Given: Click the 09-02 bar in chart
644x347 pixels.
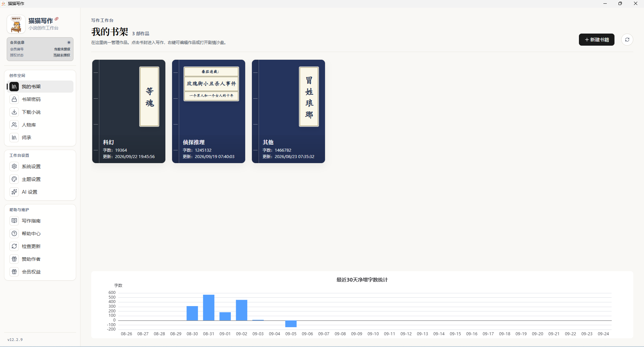Looking at the screenshot, I should [x=241, y=310].
